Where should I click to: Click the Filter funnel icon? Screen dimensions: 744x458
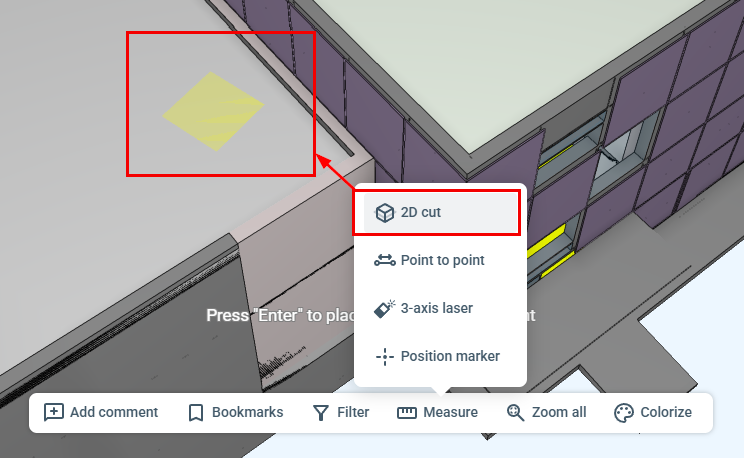pos(321,412)
